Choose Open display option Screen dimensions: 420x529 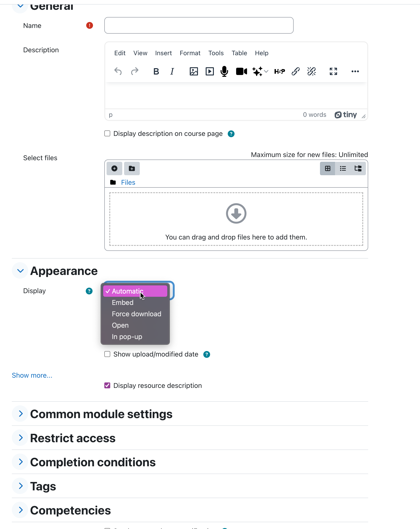[135, 325]
